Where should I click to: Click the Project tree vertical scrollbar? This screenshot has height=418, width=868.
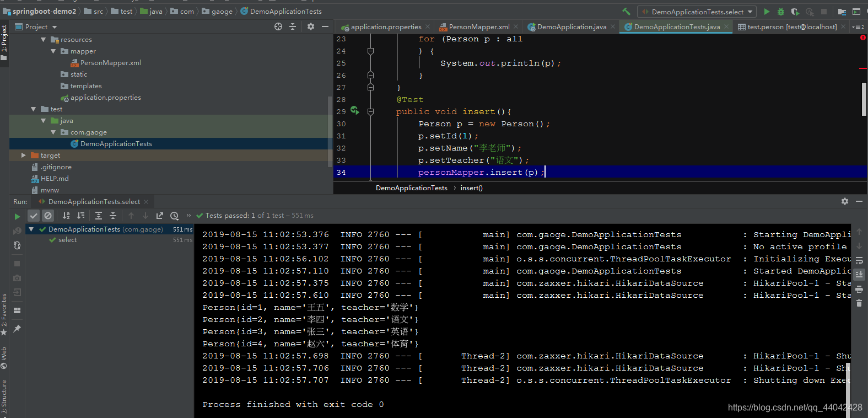(x=330, y=131)
